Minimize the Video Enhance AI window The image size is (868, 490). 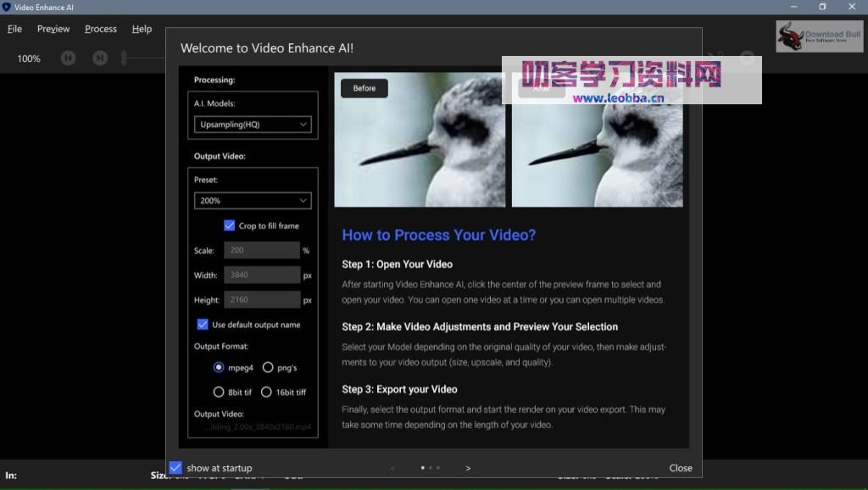point(793,7)
